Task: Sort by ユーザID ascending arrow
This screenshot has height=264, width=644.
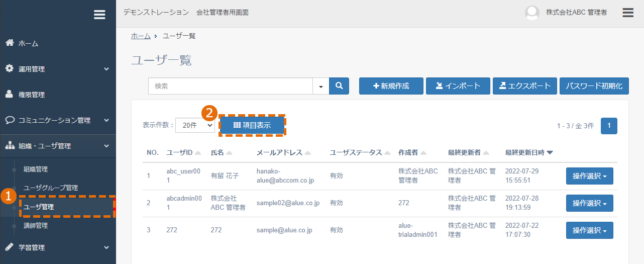Action: 197,153
